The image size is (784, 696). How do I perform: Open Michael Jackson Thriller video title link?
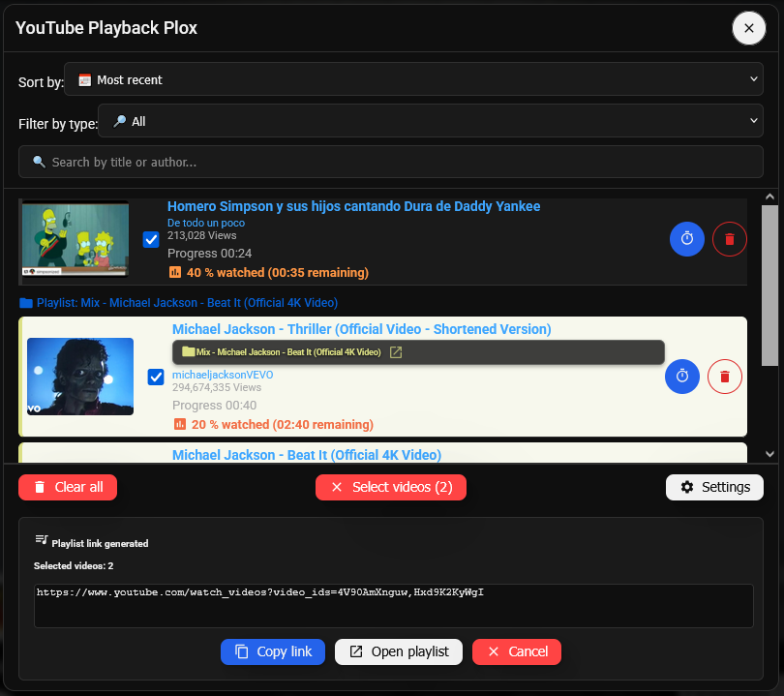(361, 329)
